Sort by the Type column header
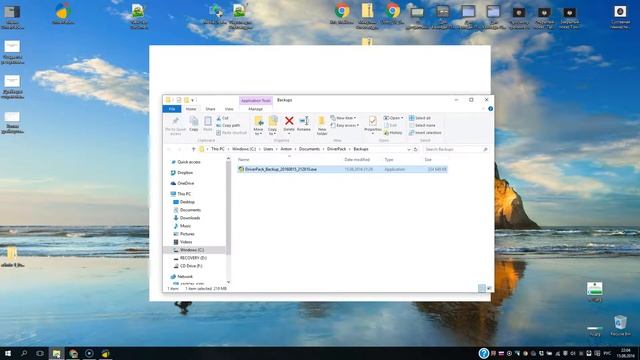 coord(389,160)
